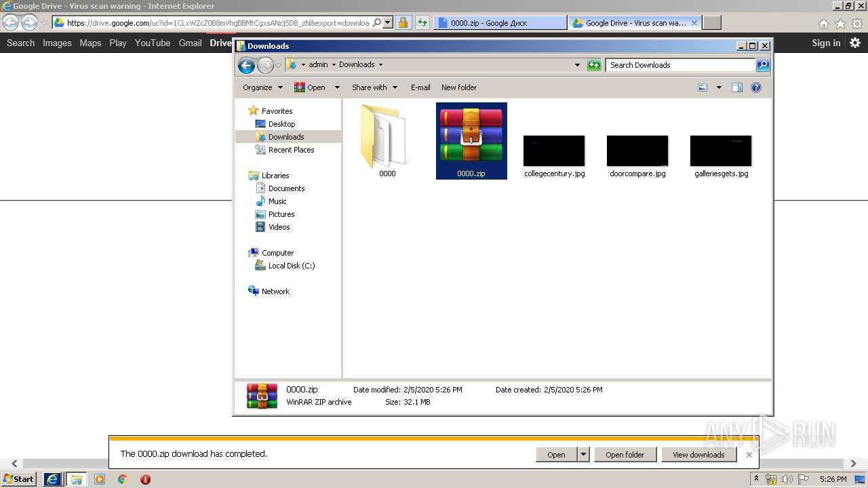Expand the view options dropdown arrow

click(x=719, y=87)
